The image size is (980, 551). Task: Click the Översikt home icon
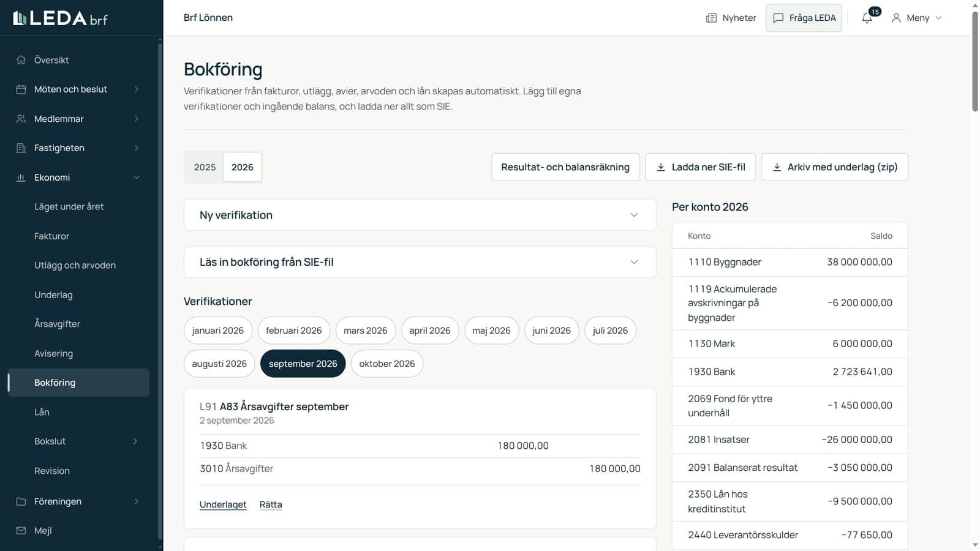21,60
